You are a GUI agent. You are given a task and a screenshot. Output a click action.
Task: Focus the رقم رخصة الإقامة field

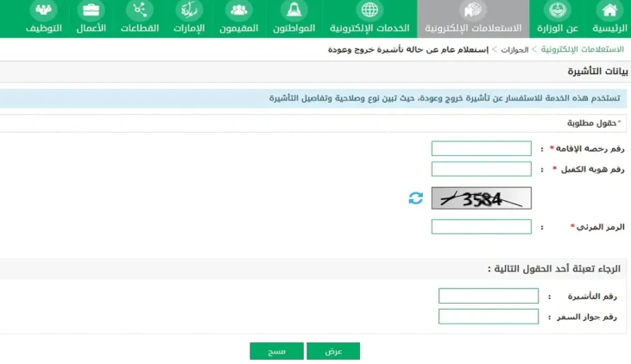click(x=481, y=148)
